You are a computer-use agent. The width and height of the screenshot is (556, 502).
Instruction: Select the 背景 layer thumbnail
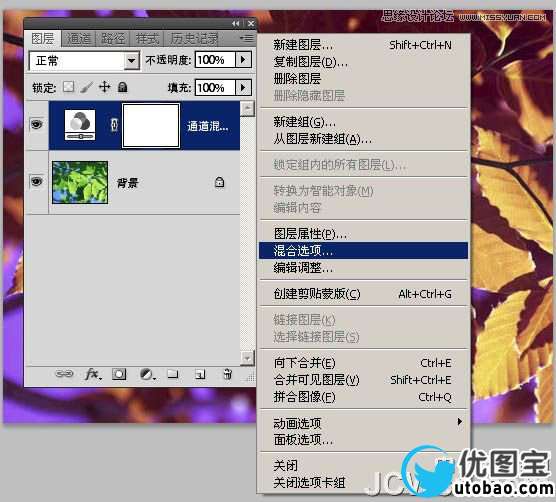pos(80,182)
